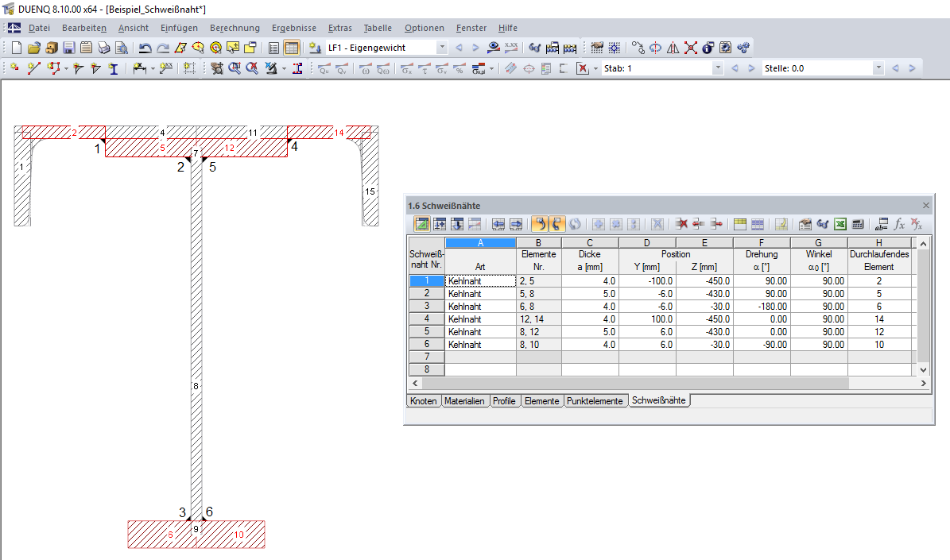950x560 pixels.
Task: Open the Extras menu
Action: (340, 28)
